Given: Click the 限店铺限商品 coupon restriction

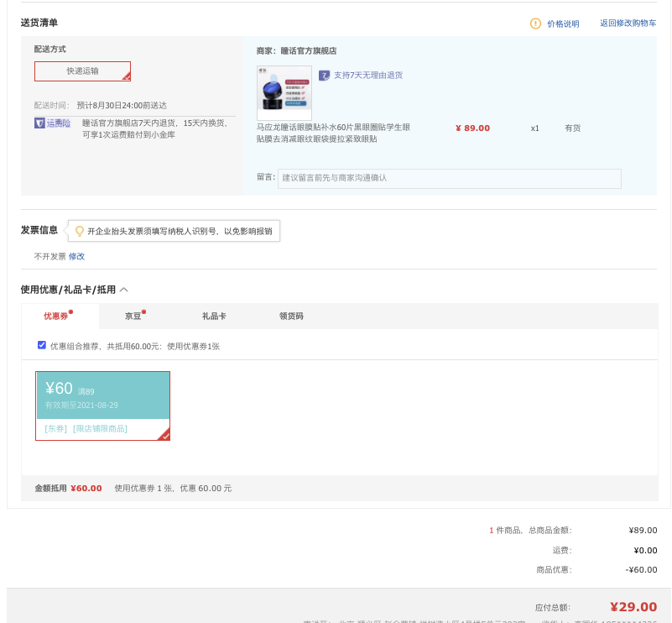Looking at the screenshot, I should click(x=101, y=429).
